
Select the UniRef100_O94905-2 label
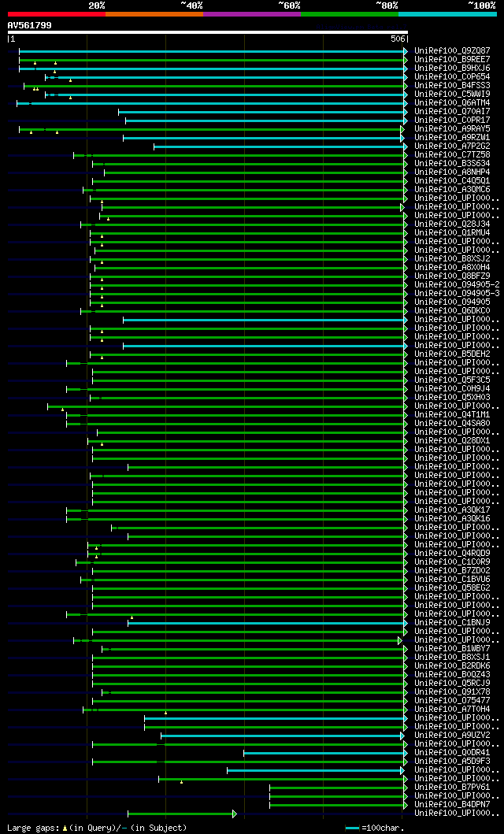click(x=458, y=285)
